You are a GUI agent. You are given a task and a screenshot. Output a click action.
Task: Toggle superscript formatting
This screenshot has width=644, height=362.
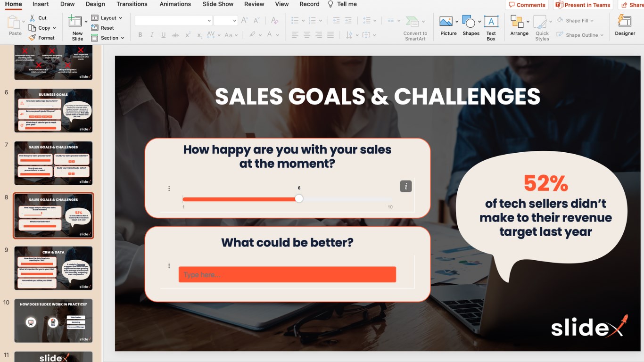tap(188, 35)
